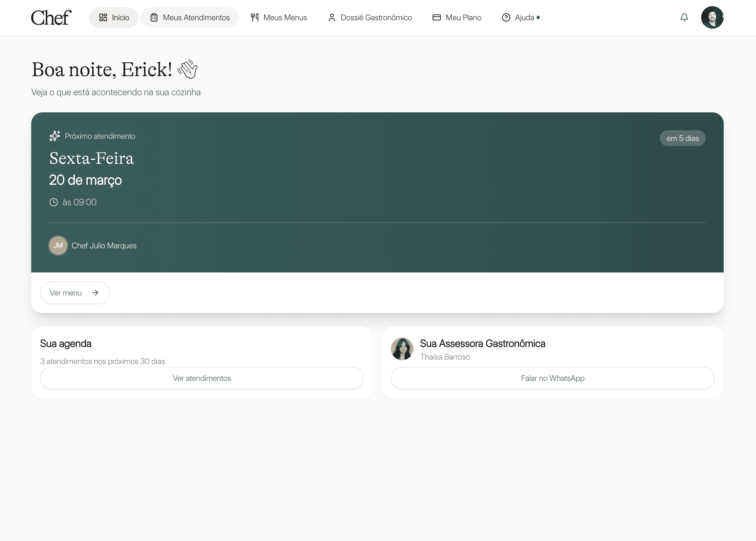The height and width of the screenshot is (541, 756).
Task: Click the JM chef avatar
Action: point(58,246)
